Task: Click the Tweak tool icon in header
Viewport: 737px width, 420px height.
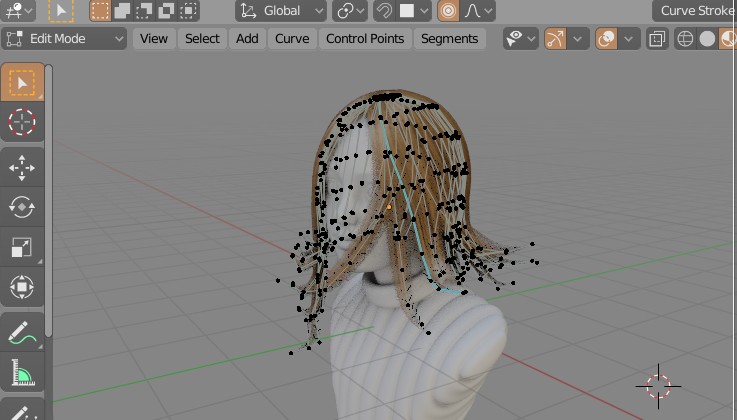Action: 61,10
